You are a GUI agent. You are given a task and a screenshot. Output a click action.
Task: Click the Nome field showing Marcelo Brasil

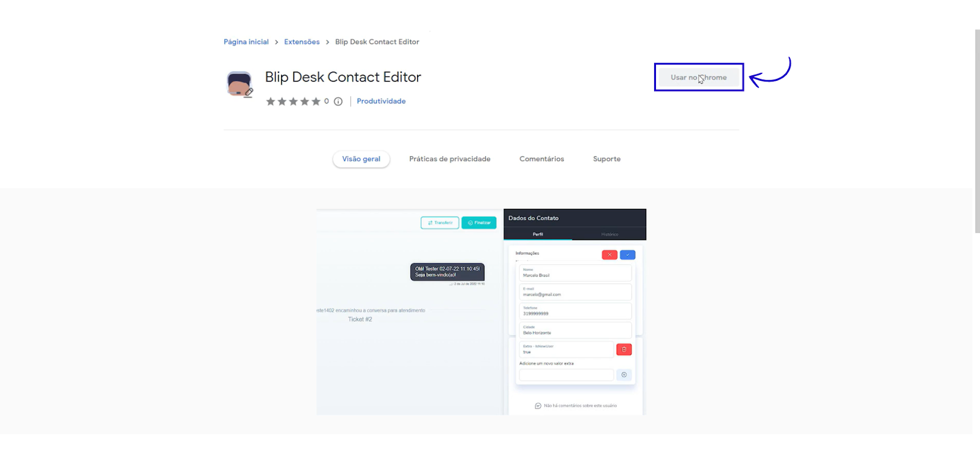tap(575, 273)
